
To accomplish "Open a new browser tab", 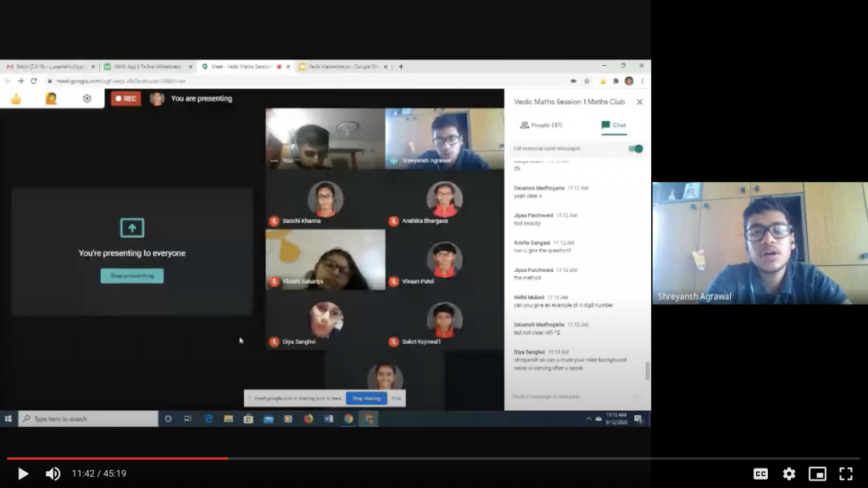I will pyautogui.click(x=401, y=66).
